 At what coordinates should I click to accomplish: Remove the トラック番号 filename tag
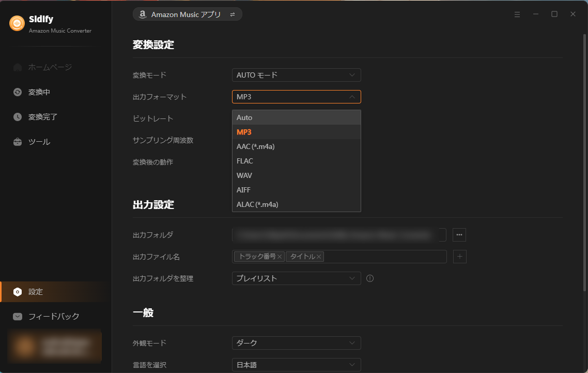280,257
